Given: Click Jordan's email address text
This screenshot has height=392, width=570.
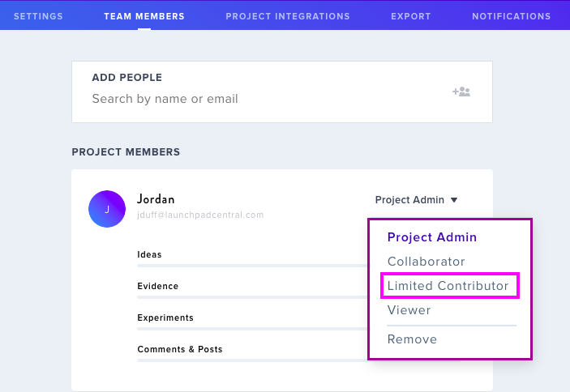Looking at the screenshot, I should 200,215.
